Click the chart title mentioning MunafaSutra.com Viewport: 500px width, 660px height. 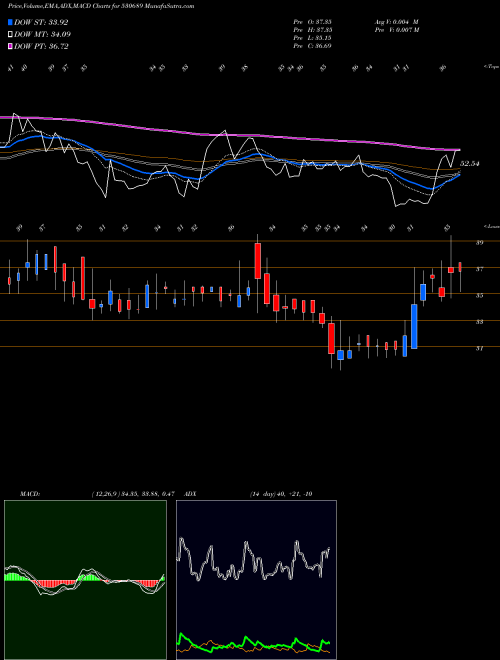(x=101, y=6)
